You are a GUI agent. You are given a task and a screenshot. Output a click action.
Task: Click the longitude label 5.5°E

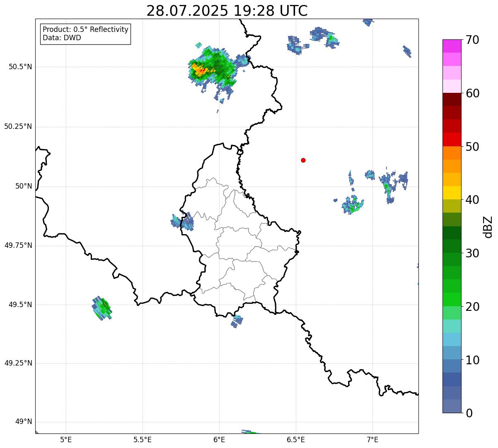click(x=143, y=439)
